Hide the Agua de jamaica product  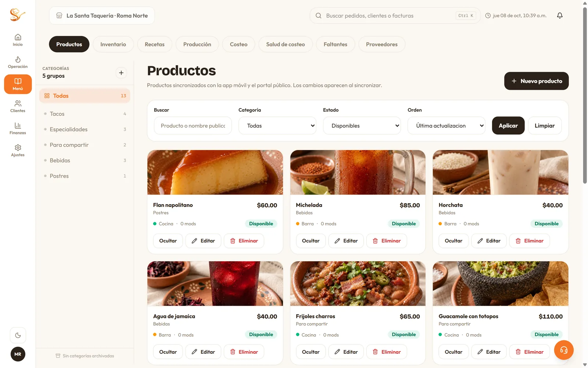(168, 352)
